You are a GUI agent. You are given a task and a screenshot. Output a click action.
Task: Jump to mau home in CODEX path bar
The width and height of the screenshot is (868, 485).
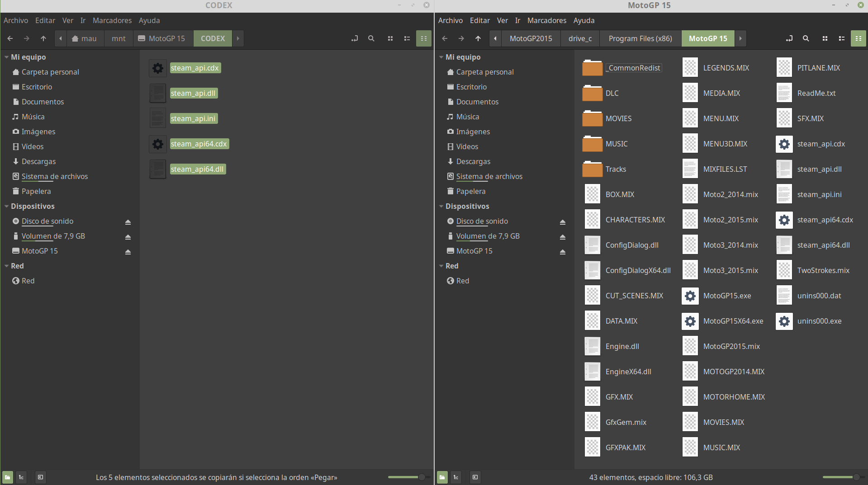coord(85,38)
